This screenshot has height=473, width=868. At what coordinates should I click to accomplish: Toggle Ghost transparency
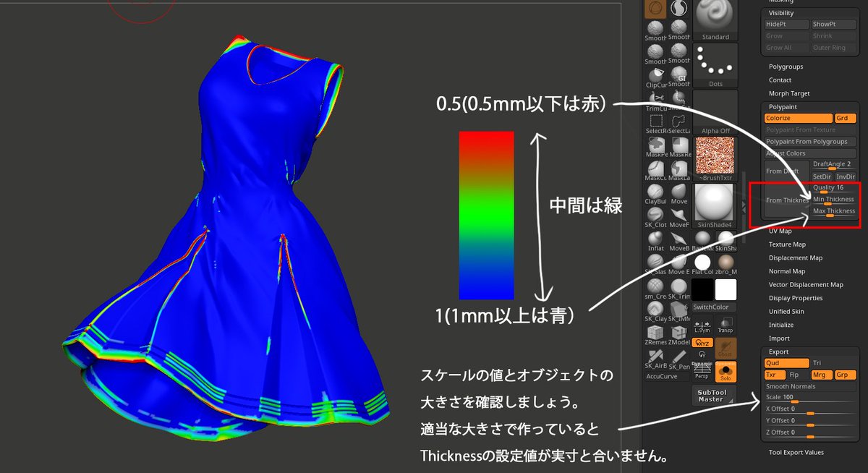pos(726,348)
